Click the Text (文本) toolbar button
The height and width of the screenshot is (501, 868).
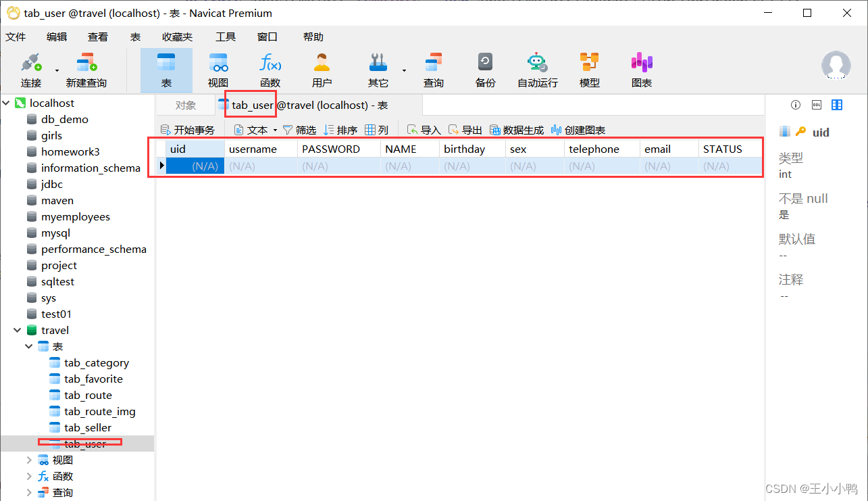pos(251,130)
